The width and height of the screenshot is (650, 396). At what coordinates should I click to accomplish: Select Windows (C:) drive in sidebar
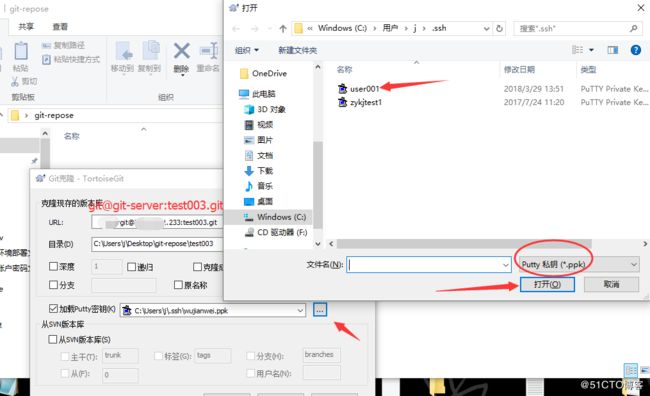pos(275,217)
